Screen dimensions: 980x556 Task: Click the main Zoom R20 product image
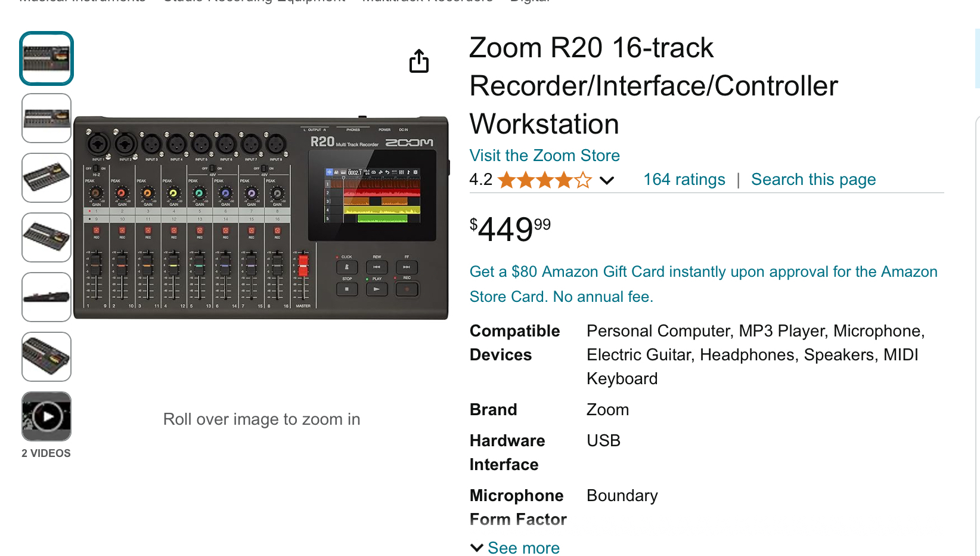pyautogui.click(x=261, y=218)
